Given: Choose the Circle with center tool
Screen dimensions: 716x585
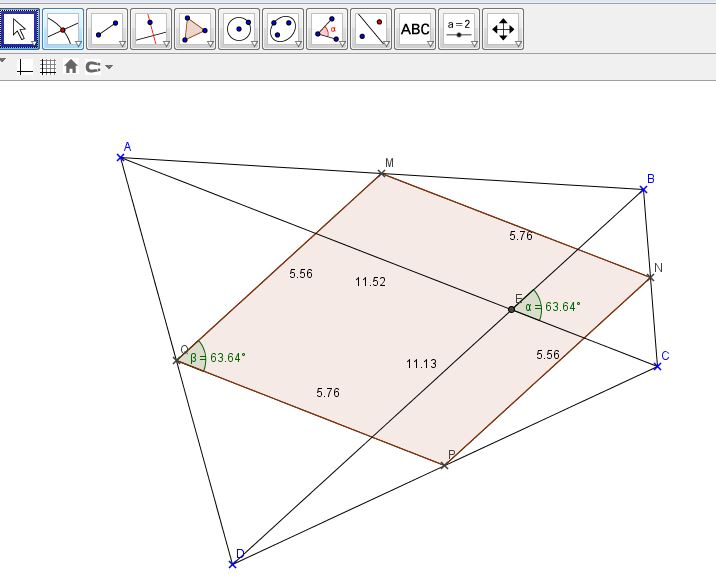Looking at the screenshot, I should [239, 29].
